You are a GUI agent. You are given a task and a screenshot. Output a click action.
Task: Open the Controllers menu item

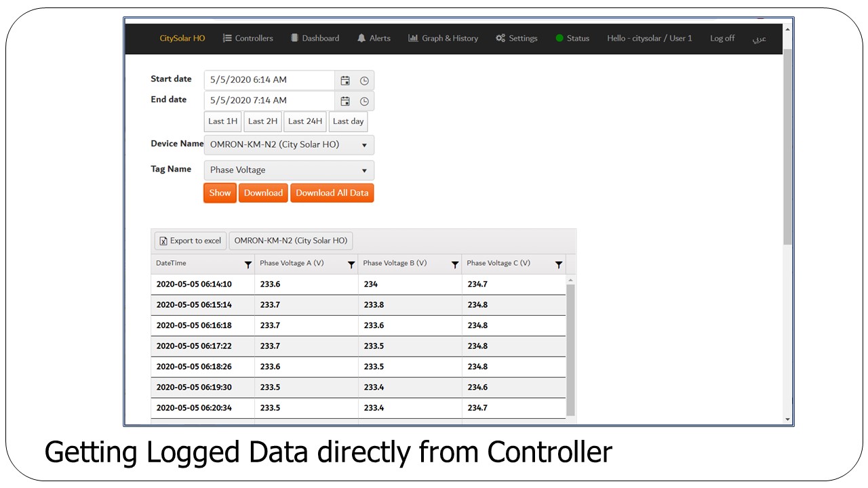click(248, 39)
